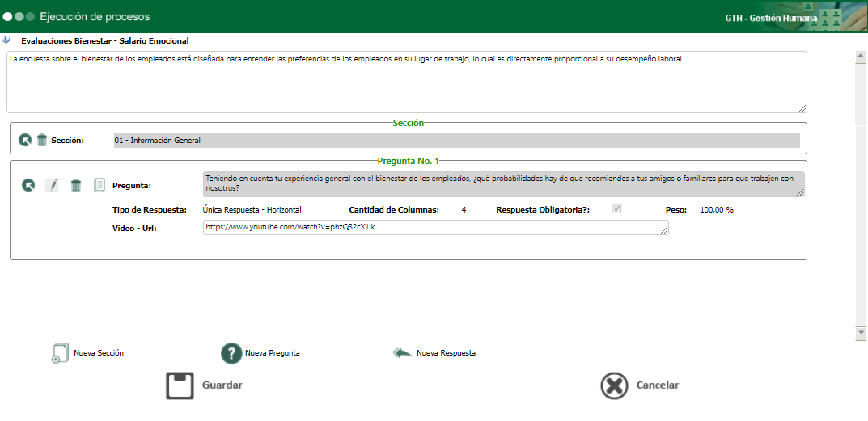Viewport: 868px width, 421px height.
Task: Click the '100,00 %' weight value
Action: [717, 209]
